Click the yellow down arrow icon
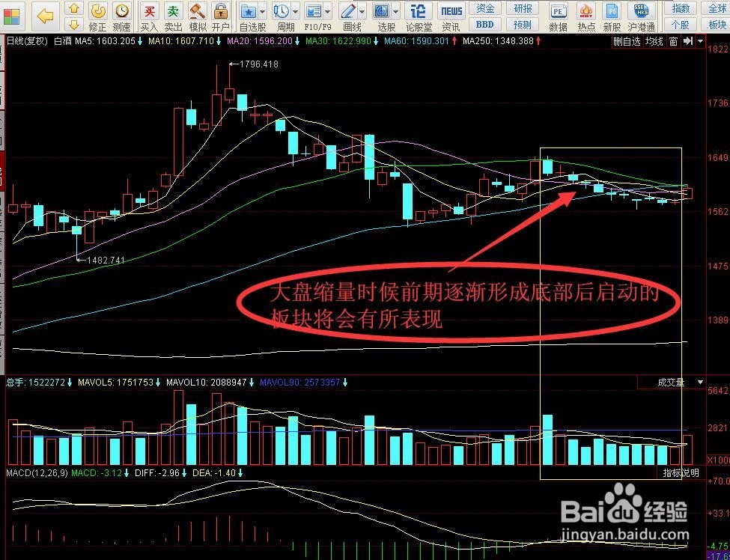Viewport: 730px width, 560px height. 74,24
